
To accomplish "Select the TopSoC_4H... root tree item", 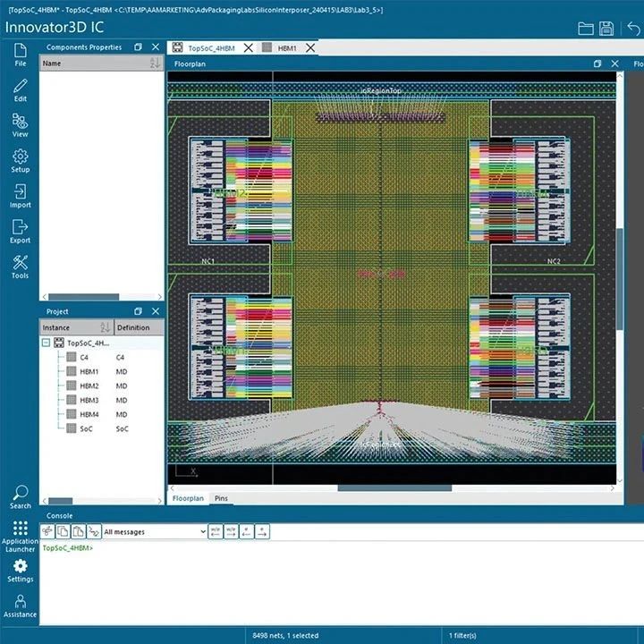I will [x=88, y=343].
